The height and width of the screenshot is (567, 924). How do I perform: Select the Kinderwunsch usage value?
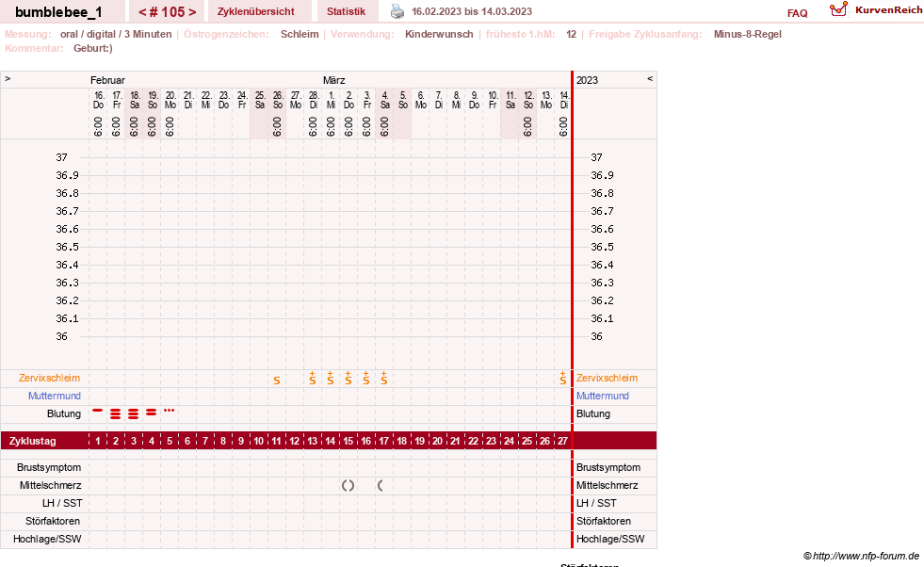pyautogui.click(x=439, y=34)
